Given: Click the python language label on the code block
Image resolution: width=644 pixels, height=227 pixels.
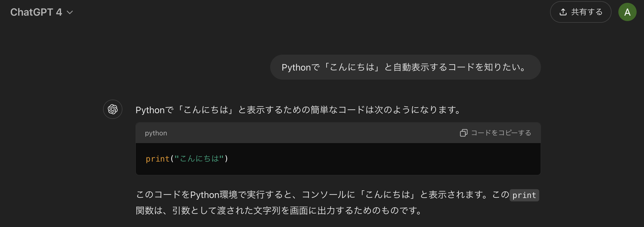Looking at the screenshot, I should coord(156,133).
